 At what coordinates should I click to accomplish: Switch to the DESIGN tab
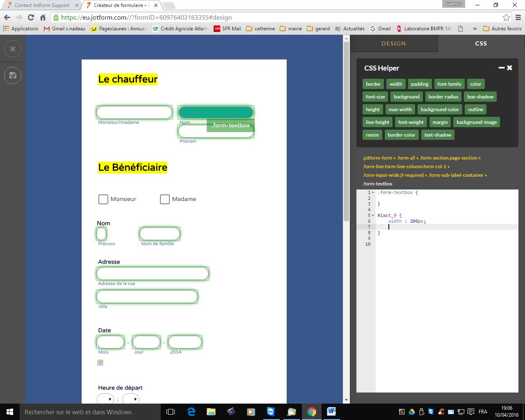(x=394, y=43)
